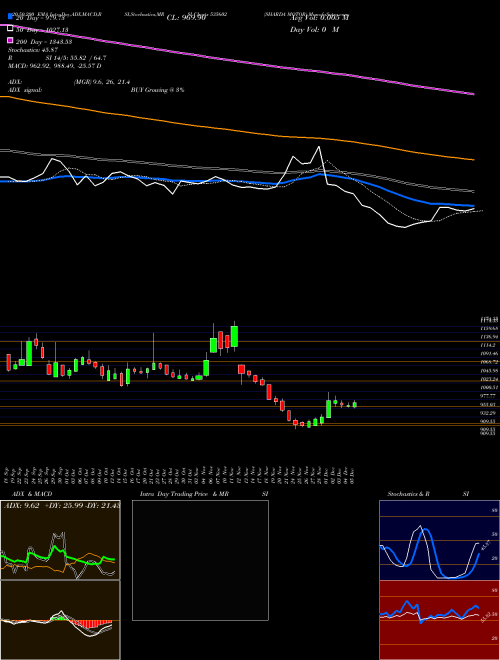Image resolution: width=500 pixels, height=660 pixels.
Task: Click the Avg Vol: 0.005 M readout
Action: [319, 18]
